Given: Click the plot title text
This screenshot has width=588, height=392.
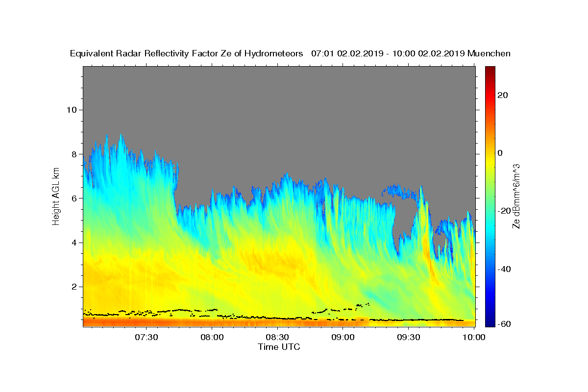Looking at the screenshot, I should pyautogui.click(x=290, y=53).
